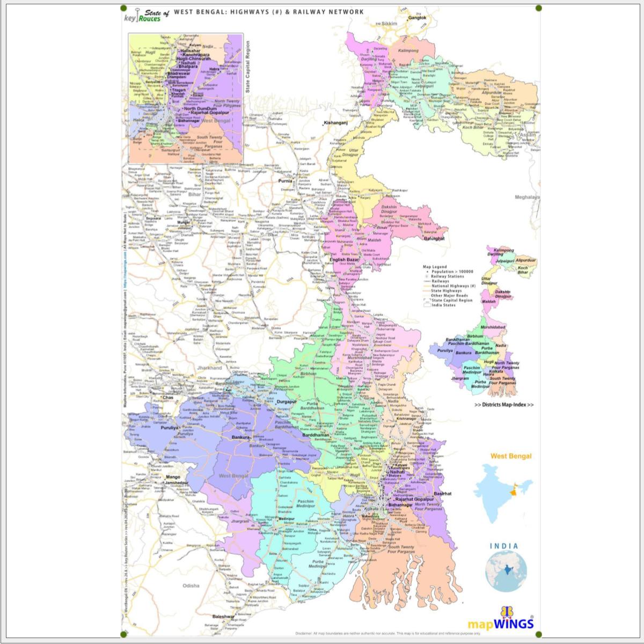Click the green pin in bottom-right corner

tap(539, 634)
